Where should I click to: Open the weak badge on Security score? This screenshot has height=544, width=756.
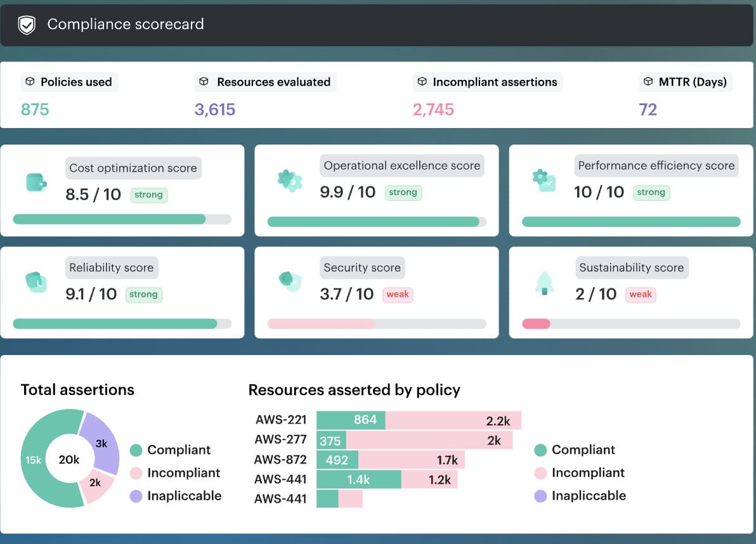(397, 294)
